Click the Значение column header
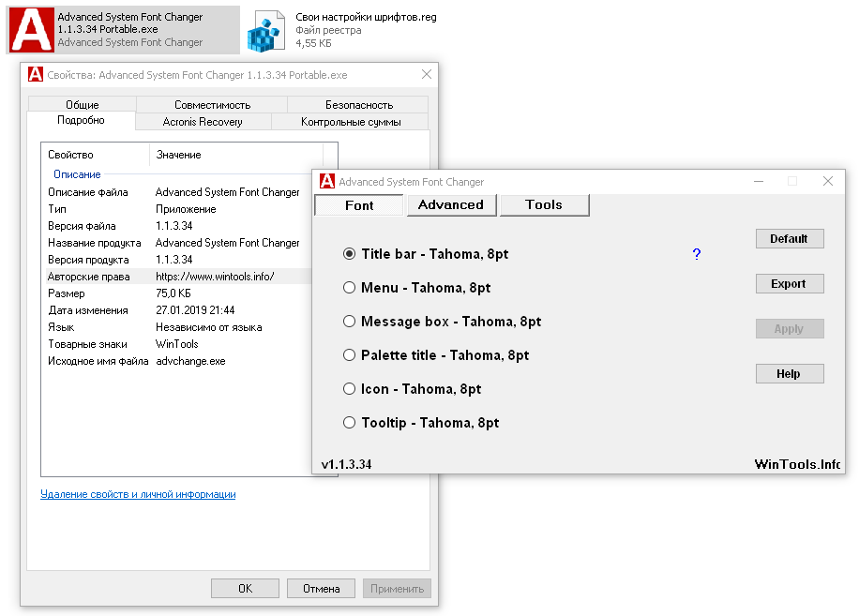The width and height of the screenshot is (859, 616). [x=236, y=155]
